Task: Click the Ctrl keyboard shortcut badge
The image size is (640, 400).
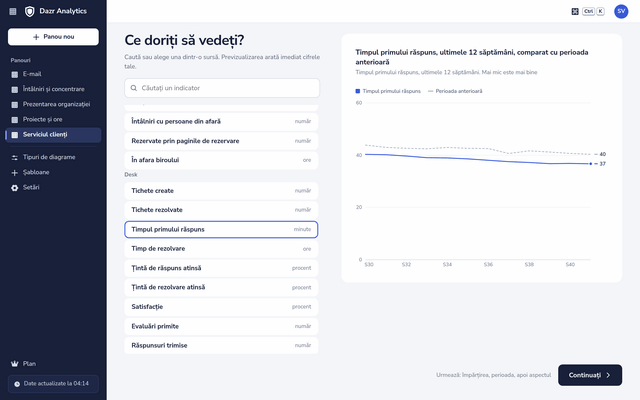Action: coord(588,11)
